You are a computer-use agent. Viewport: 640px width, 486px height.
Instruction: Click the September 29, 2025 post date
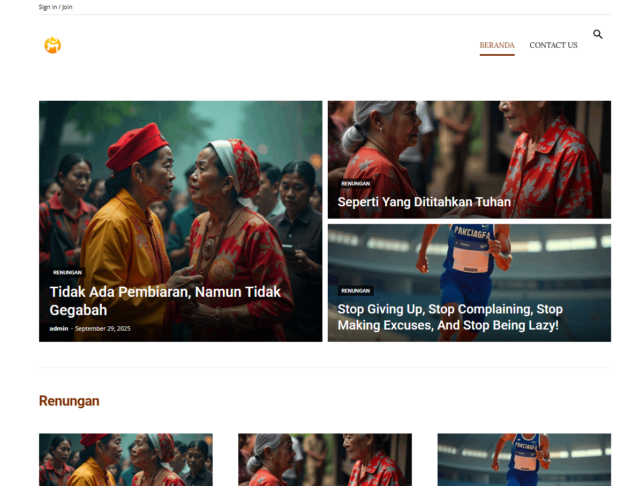pos(103,329)
